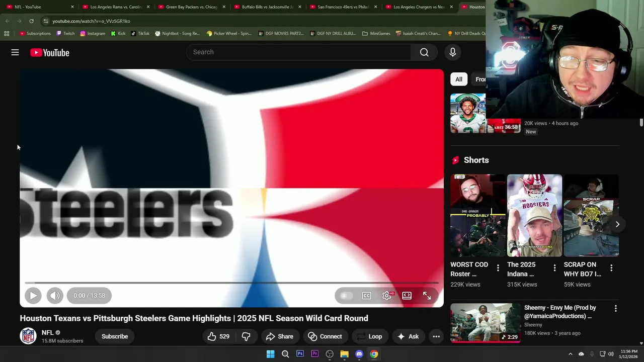Open The 2025 Indiana short thumbnail
Image resolution: width=644 pixels, height=362 pixels.
coord(534,215)
